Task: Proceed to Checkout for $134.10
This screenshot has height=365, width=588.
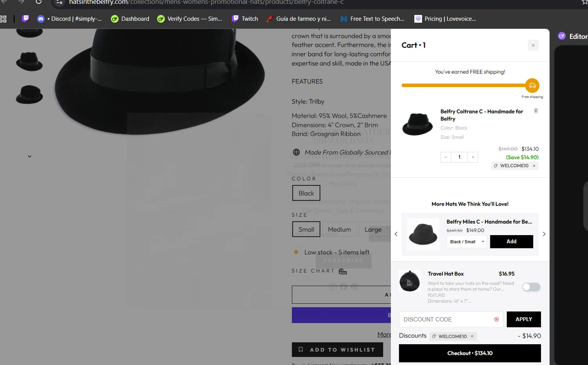Action: click(x=470, y=353)
